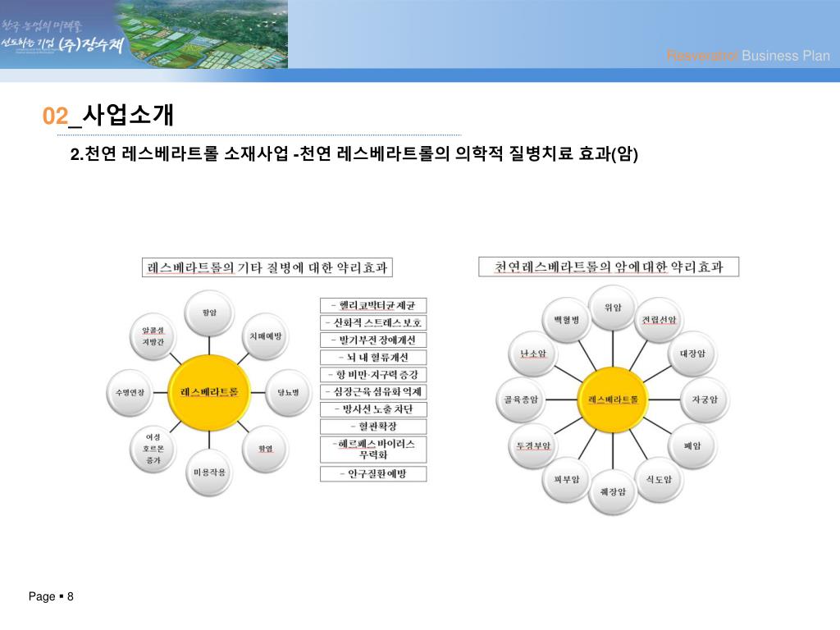Select the '자궁암' bubble
This screenshot has width=840, height=630.
point(705,399)
